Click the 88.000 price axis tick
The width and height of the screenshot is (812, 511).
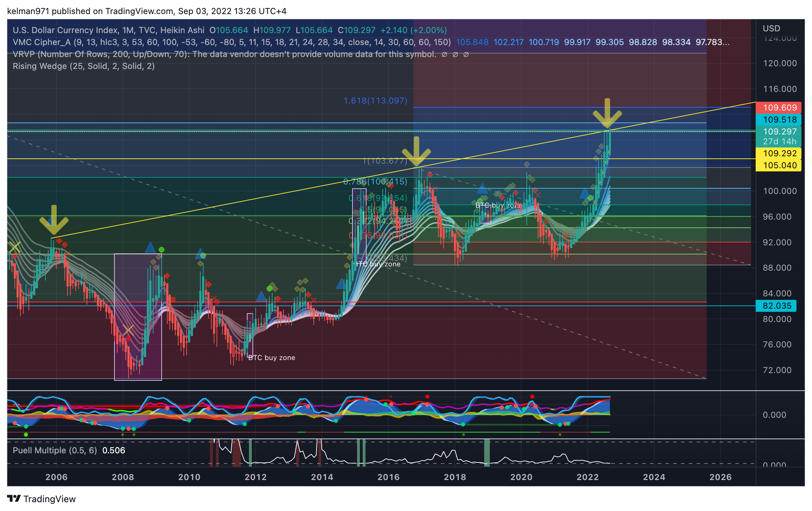coord(777,268)
